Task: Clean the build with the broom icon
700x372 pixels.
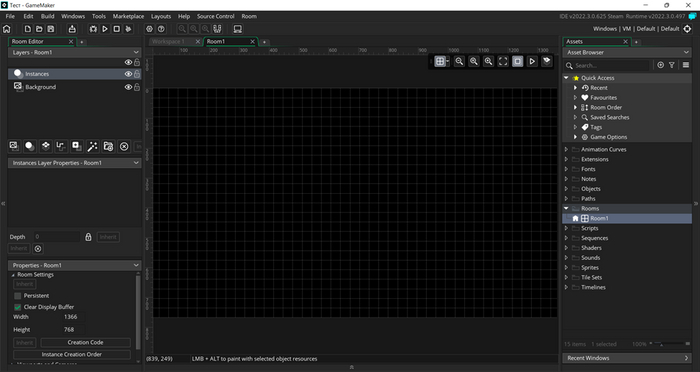Action: click(x=128, y=29)
